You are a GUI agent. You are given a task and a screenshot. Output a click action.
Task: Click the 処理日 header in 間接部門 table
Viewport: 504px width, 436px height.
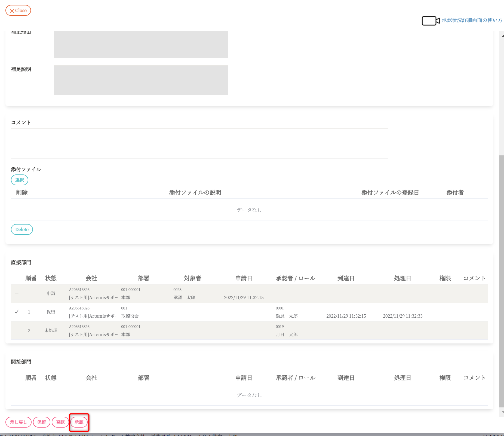tap(402, 378)
